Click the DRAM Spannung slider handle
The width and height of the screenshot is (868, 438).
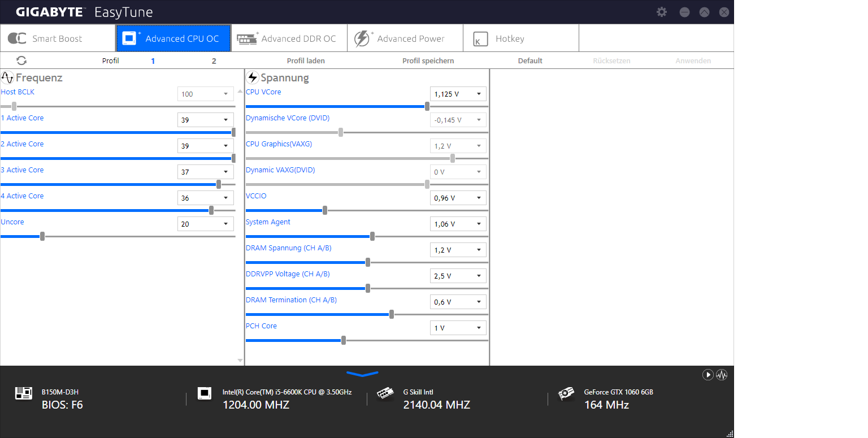click(368, 262)
